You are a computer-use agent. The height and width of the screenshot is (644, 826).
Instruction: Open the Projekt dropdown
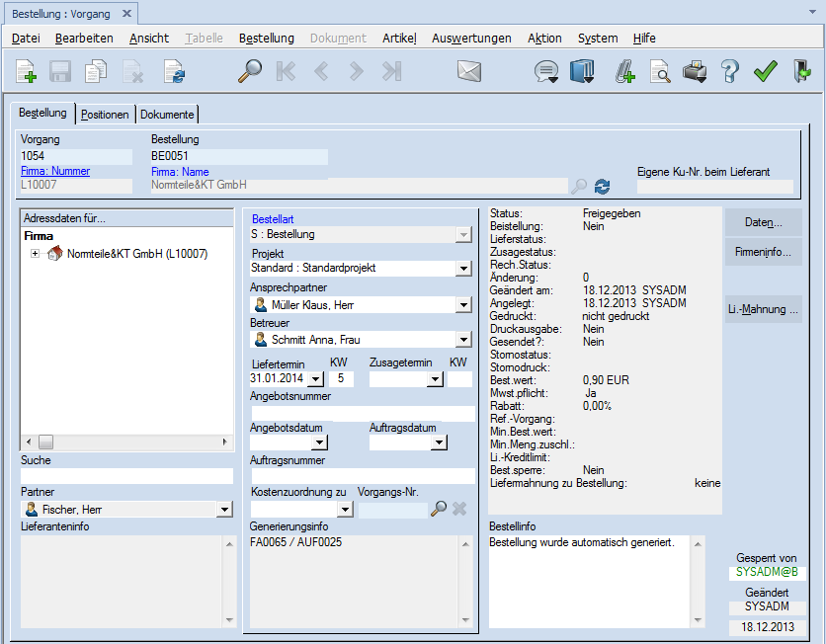[x=463, y=269]
